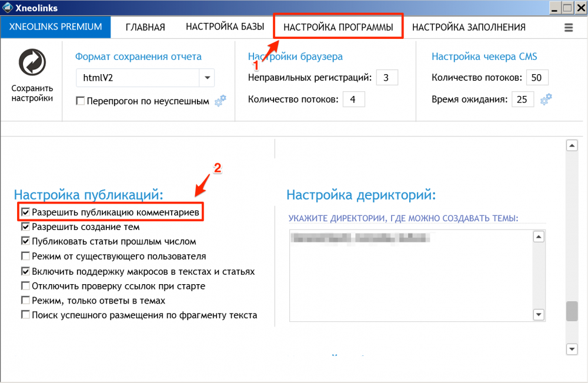Click CMS checker Количество потоков field showing 50
588x383 pixels.
click(x=537, y=78)
